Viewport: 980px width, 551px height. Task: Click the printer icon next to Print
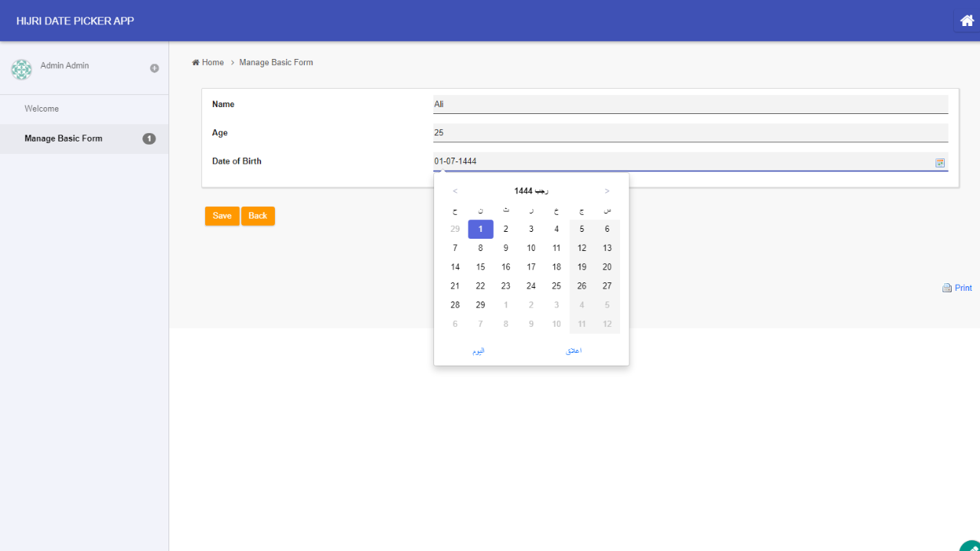946,287
